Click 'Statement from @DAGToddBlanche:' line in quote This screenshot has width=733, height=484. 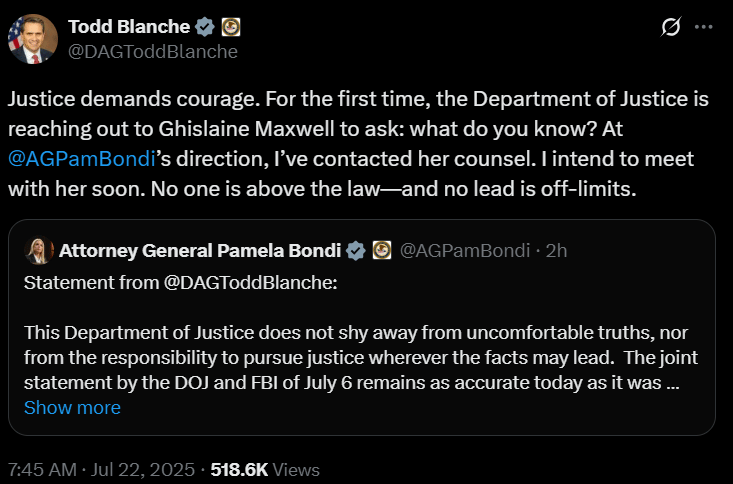click(x=180, y=282)
